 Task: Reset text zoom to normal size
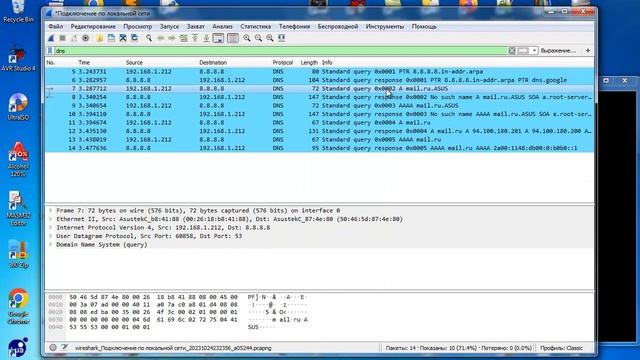(270, 38)
